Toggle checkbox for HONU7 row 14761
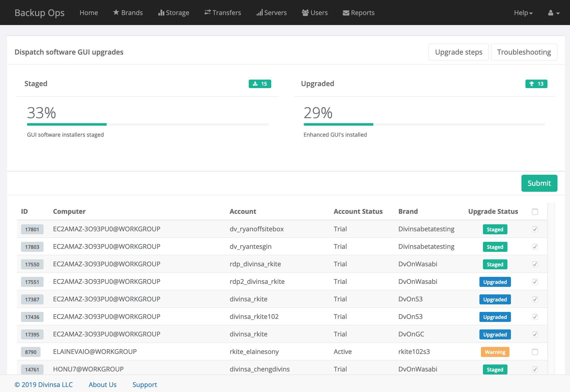Screen dimensions: 570x392 coord(535,369)
